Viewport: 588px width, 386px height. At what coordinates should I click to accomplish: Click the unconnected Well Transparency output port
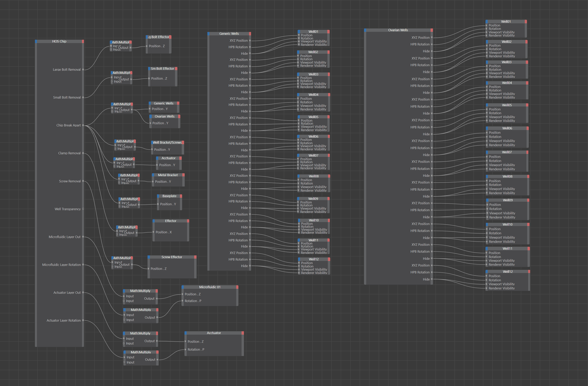pos(83,209)
